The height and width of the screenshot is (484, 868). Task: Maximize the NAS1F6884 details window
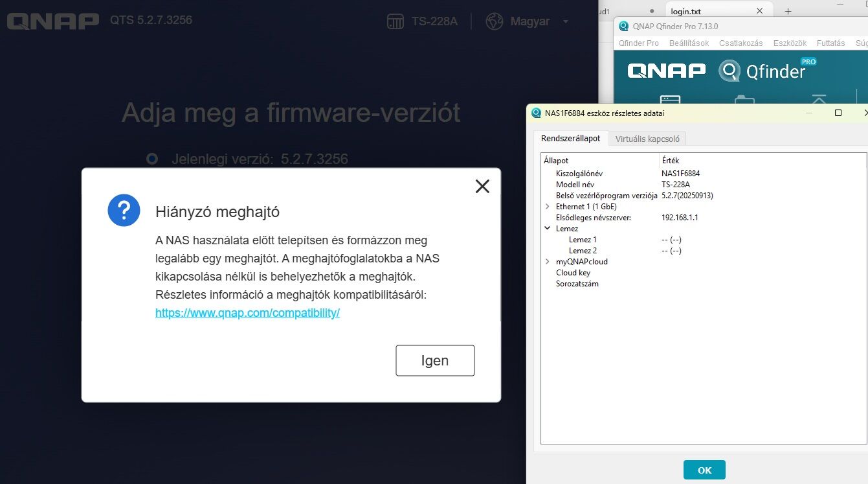click(x=838, y=113)
